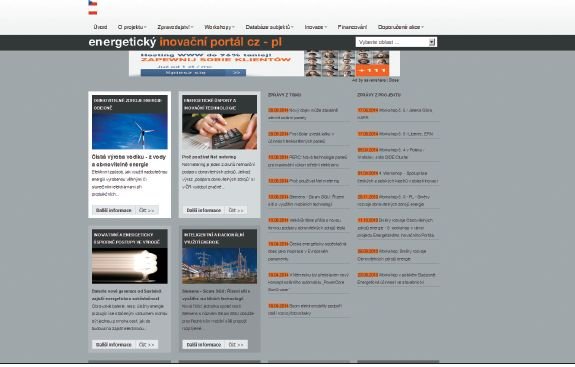Image resolution: width=575 pixels, height=367 pixels.
Task: Expand the Workshopy menu
Action: 219,27
